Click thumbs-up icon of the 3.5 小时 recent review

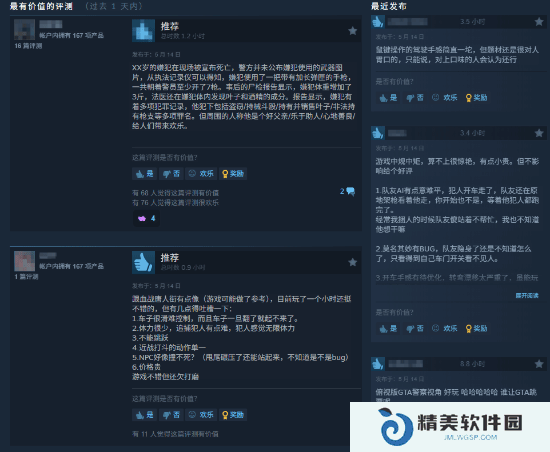pyautogui.click(x=378, y=22)
